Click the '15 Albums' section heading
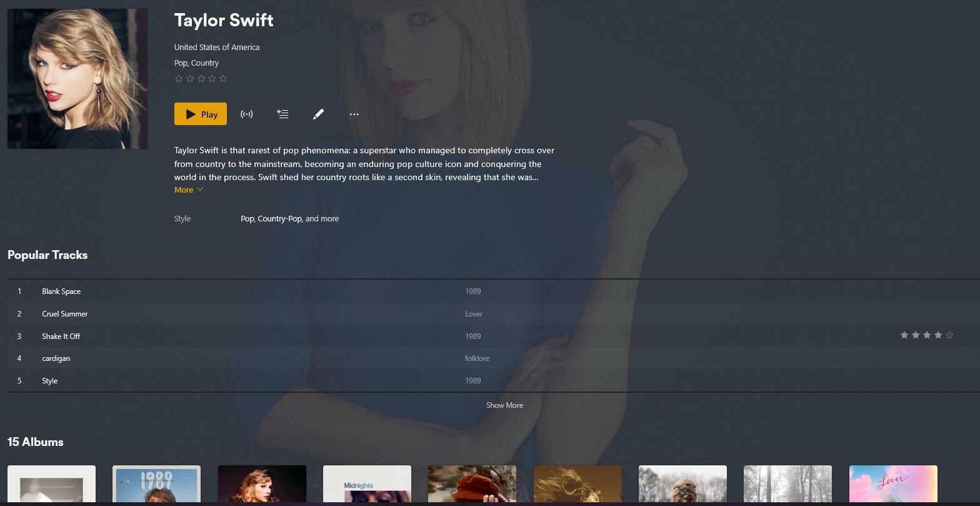 tap(36, 442)
